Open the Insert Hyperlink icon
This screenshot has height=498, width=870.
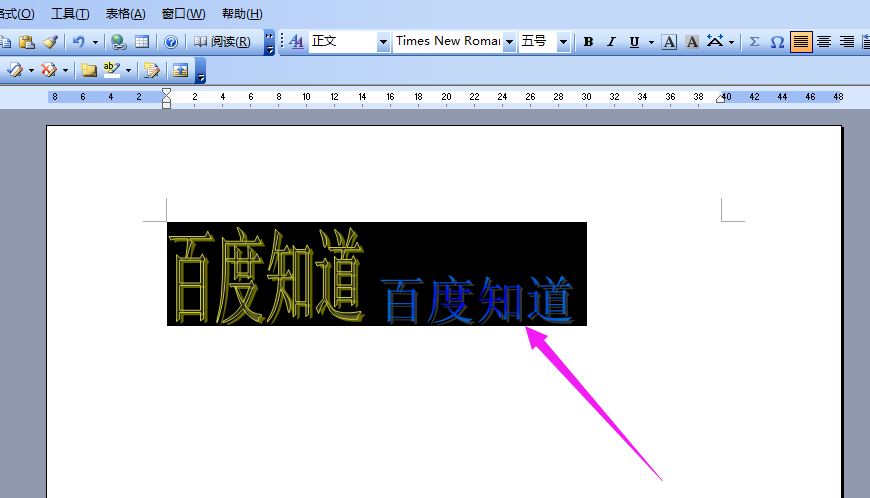tap(118, 42)
